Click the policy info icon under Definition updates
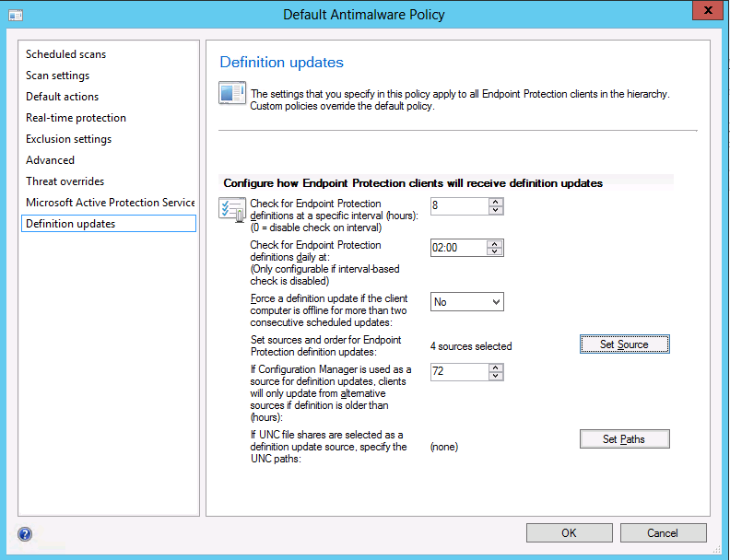This screenshot has height=560, width=730. pos(232,93)
